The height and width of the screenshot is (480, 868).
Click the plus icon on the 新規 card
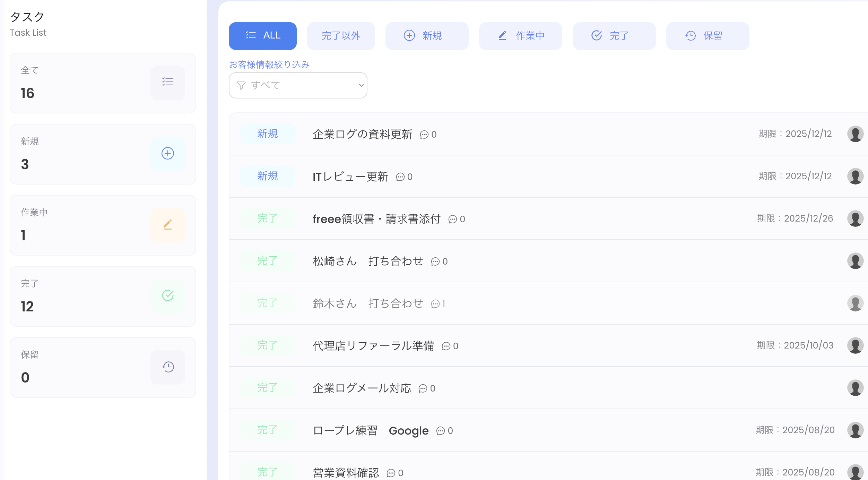click(168, 154)
